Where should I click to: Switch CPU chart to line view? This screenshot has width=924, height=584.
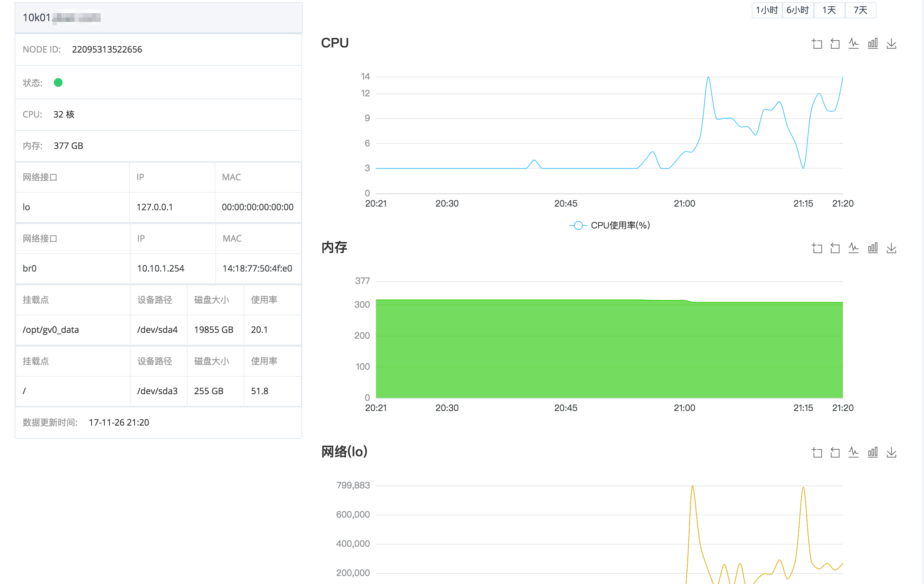(x=854, y=44)
